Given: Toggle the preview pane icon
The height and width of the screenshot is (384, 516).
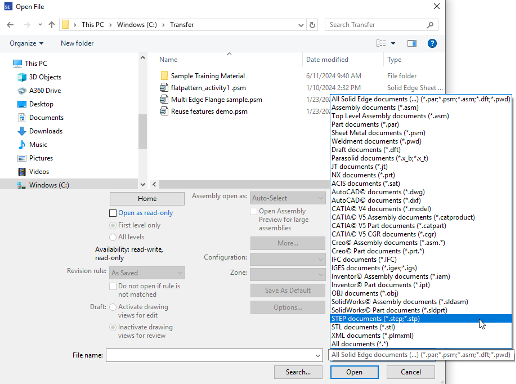Looking at the screenshot, I should click(412, 43).
